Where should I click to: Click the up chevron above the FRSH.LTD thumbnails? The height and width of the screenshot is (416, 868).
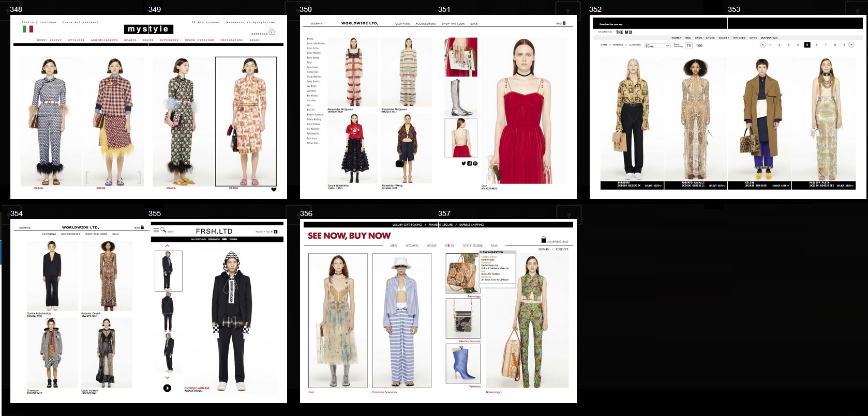(167, 246)
